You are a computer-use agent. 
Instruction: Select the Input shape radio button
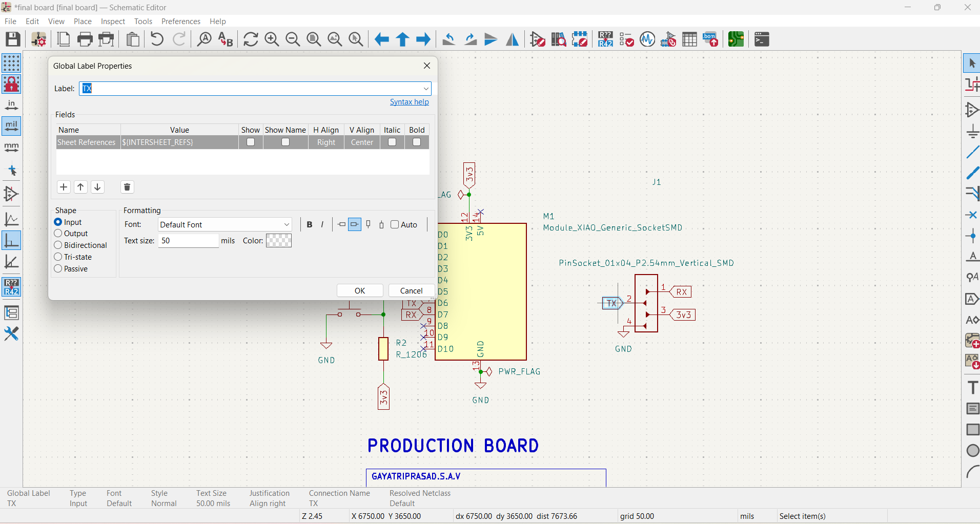tap(58, 222)
